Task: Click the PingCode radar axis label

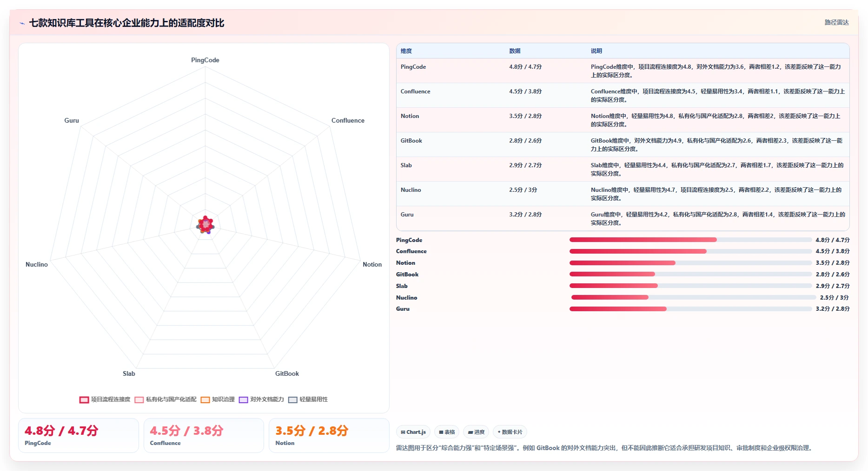Action: [x=205, y=60]
